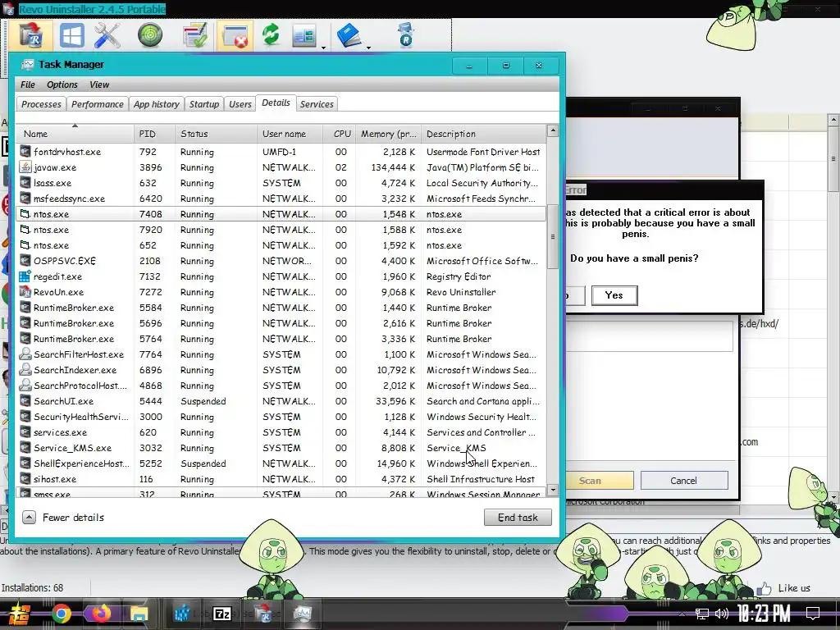Open 7-Zip from the taskbar
Screen dimensions: 840x630
(x=222, y=614)
